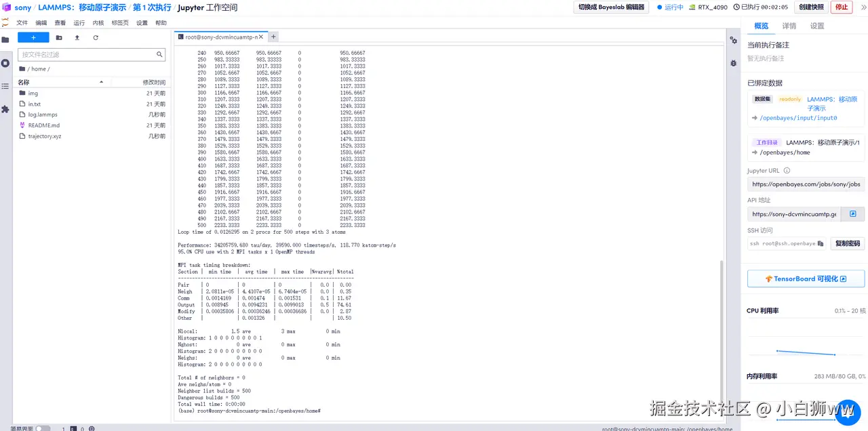868x431 pixels.
Task: Click the 复制密码 button
Action: point(848,243)
